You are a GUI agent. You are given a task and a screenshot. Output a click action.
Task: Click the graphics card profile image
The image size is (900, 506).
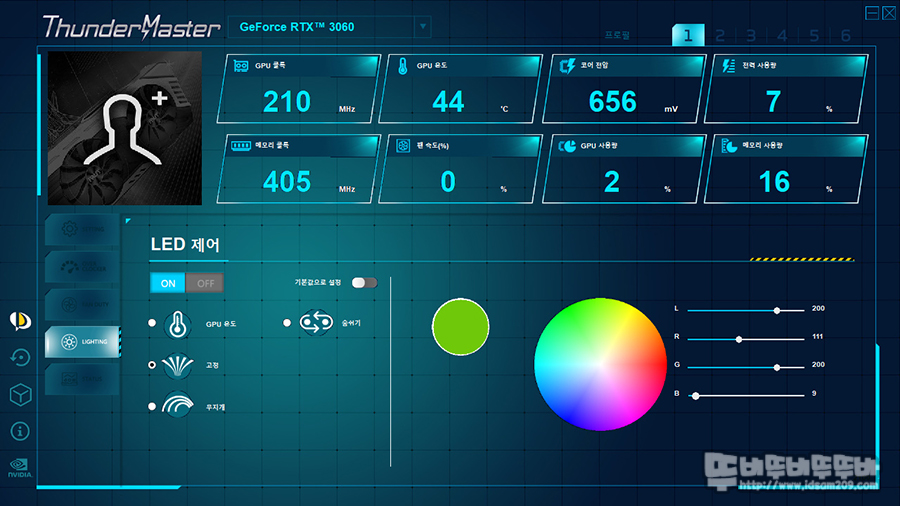coord(125,128)
